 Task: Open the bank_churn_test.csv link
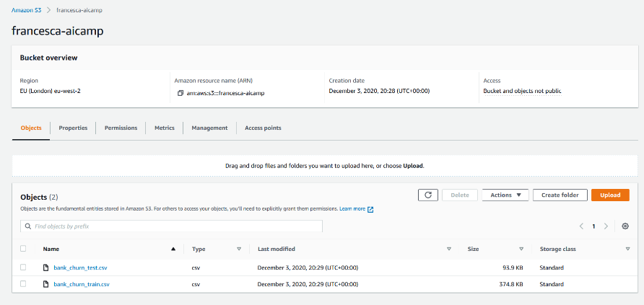81,268
